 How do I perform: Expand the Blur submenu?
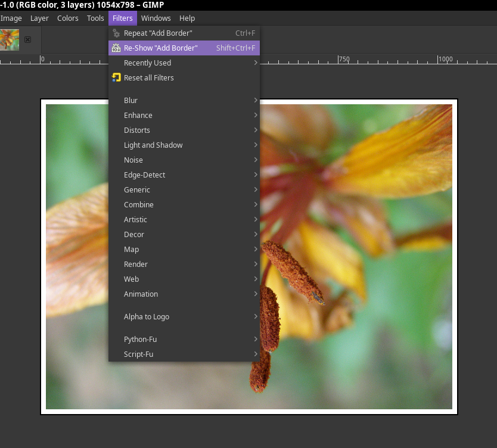(184, 100)
